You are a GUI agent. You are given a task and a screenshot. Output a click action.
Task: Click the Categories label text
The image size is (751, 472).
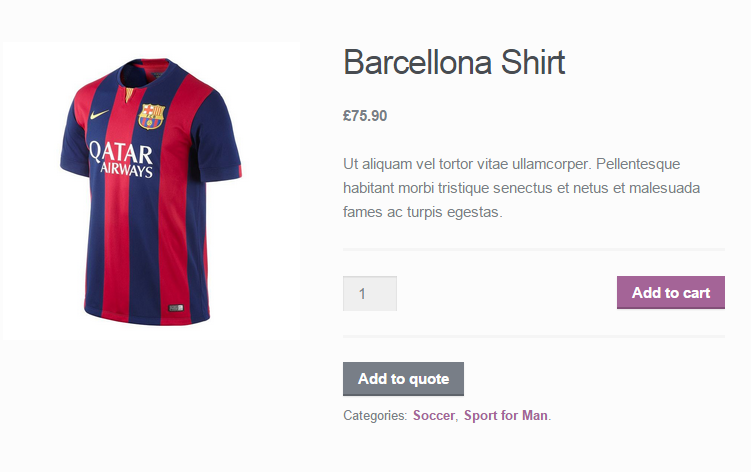tap(375, 415)
